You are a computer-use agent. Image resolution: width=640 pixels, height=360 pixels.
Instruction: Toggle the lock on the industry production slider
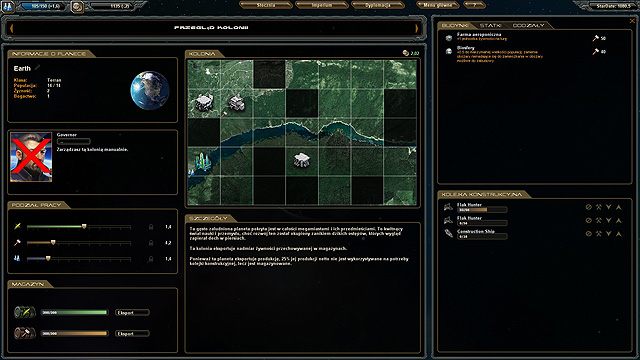pyautogui.click(x=151, y=243)
